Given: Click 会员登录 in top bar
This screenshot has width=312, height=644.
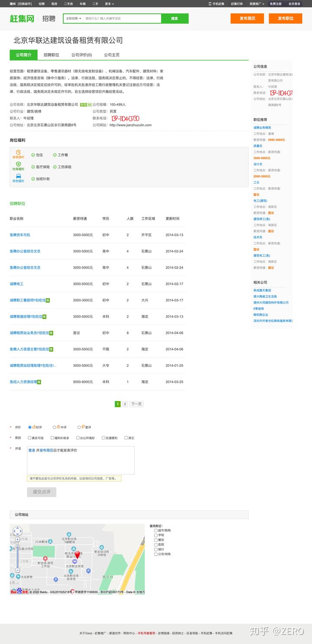Looking at the screenshot, I should [x=295, y=3].
